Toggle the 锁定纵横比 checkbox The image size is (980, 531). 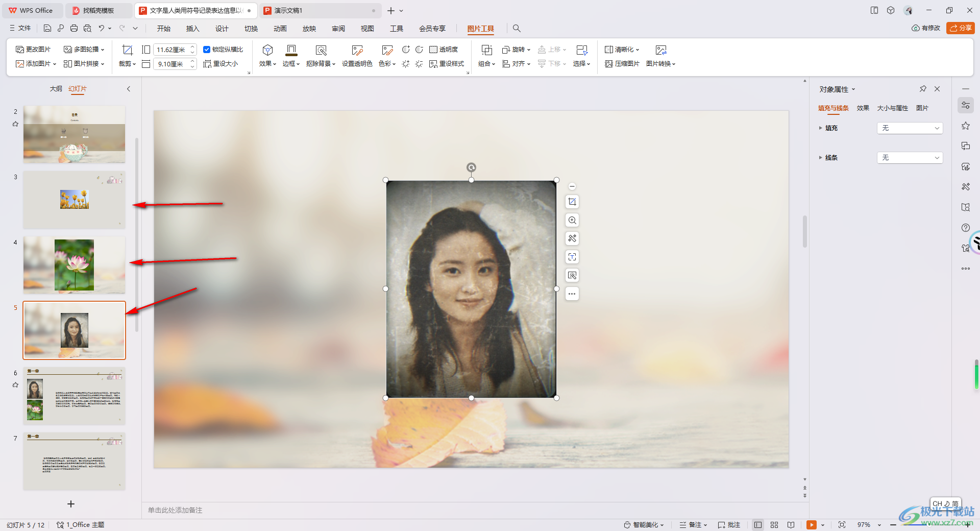[x=207, y=50]
